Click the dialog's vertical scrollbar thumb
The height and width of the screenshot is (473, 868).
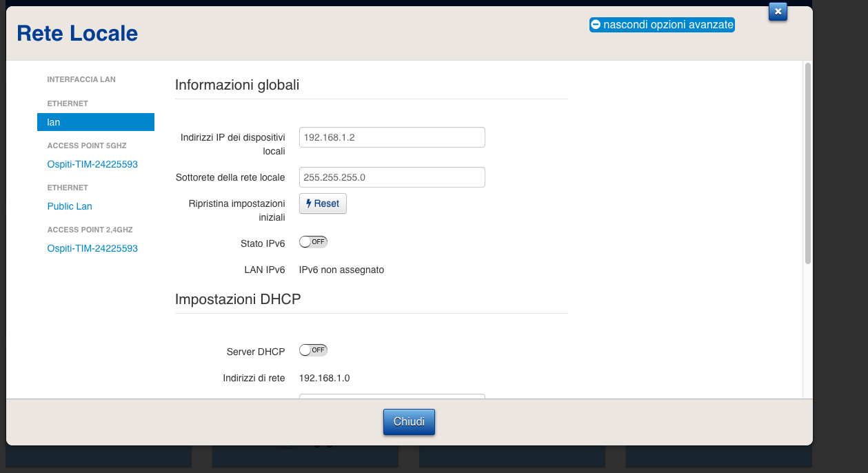[x=808, y=163]
